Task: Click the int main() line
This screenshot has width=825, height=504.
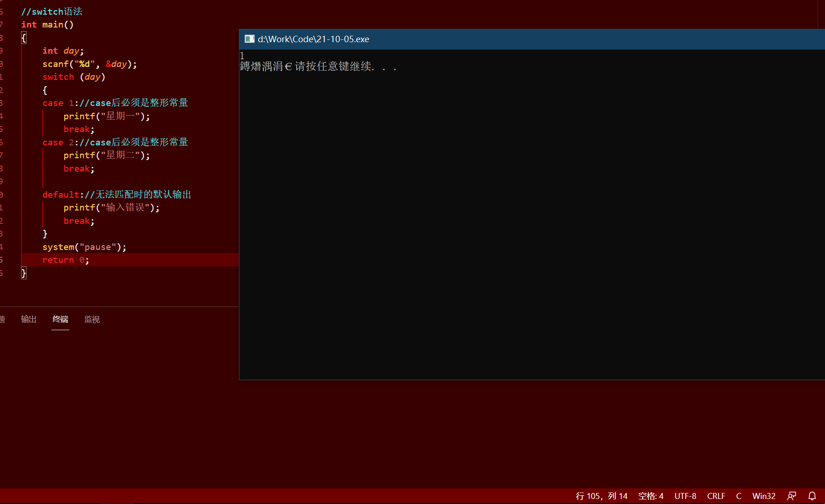Action: (x=47, y=24)
